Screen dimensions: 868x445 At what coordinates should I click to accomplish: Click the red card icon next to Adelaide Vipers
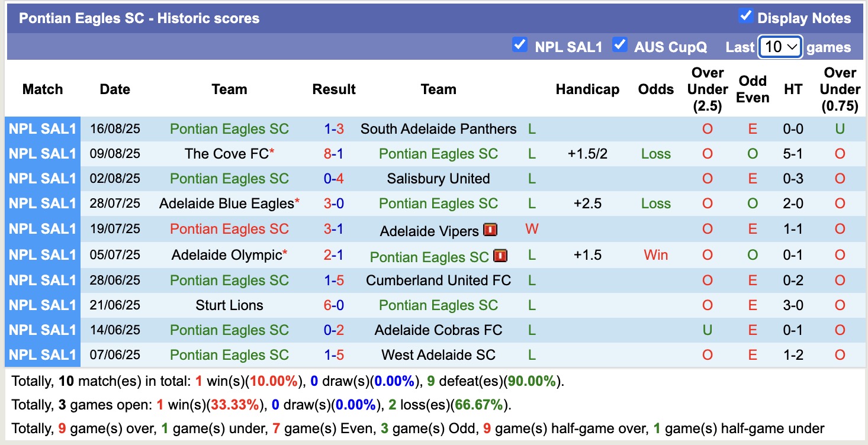click(x=490, y=230)
